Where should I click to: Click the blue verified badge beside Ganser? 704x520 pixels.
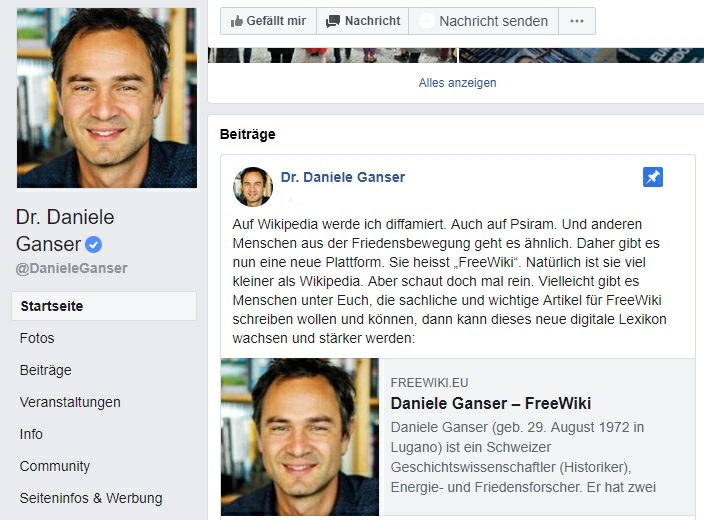tap(93, 244)
